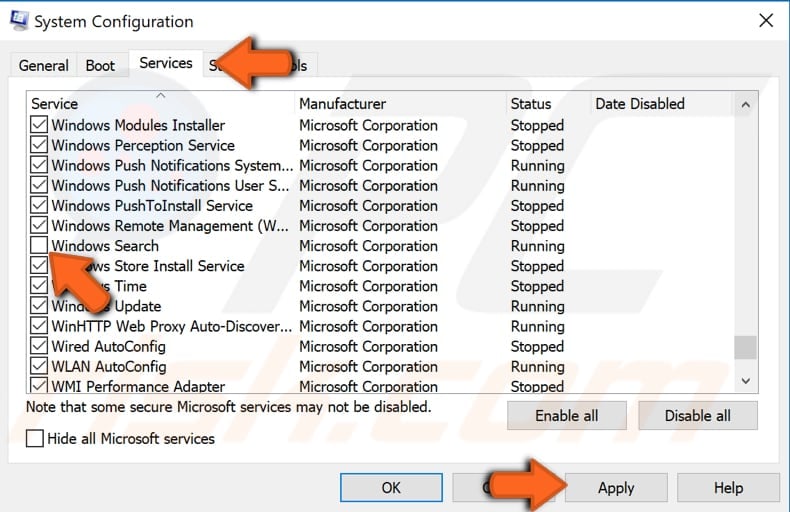The image size is (790, 512).
Task: Toggle WinHTTP Web Proxy Auto-Discovery checkbox
Action: [x=39, y=326]
